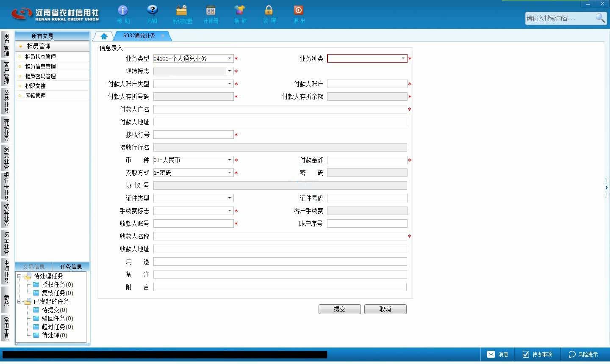Open the 付款人账户类型 dropdown

click(230, 84)
